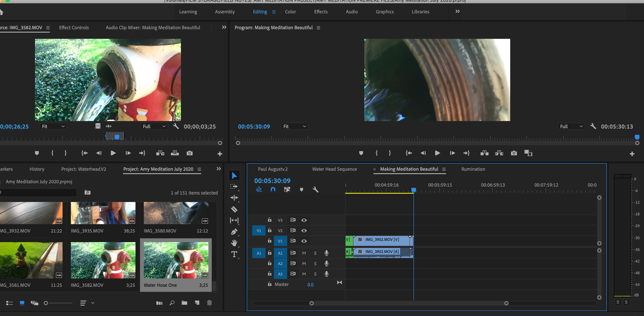This screenshot has width=644, height=316.
Task: Click Export Frame camera in Program monitor
Action: point(514,153)
